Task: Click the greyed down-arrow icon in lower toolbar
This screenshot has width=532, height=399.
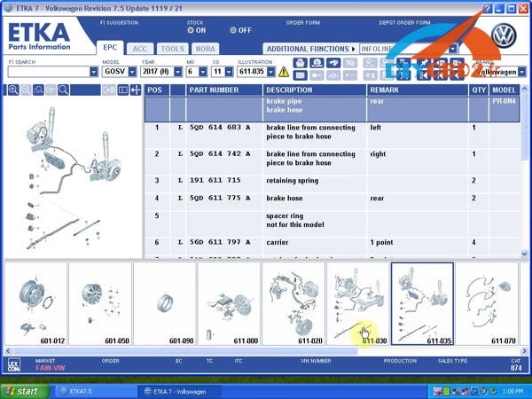Action: coord(370,75)
